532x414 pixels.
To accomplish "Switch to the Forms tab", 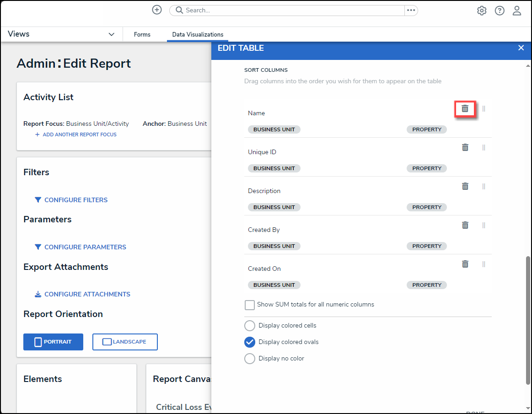I will coord(142,34).
